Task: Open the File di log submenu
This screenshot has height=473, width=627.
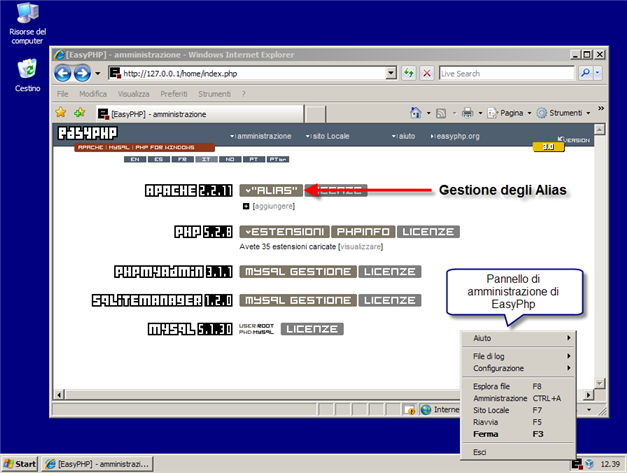Action: pyautogui.click(x=518, y=356)
